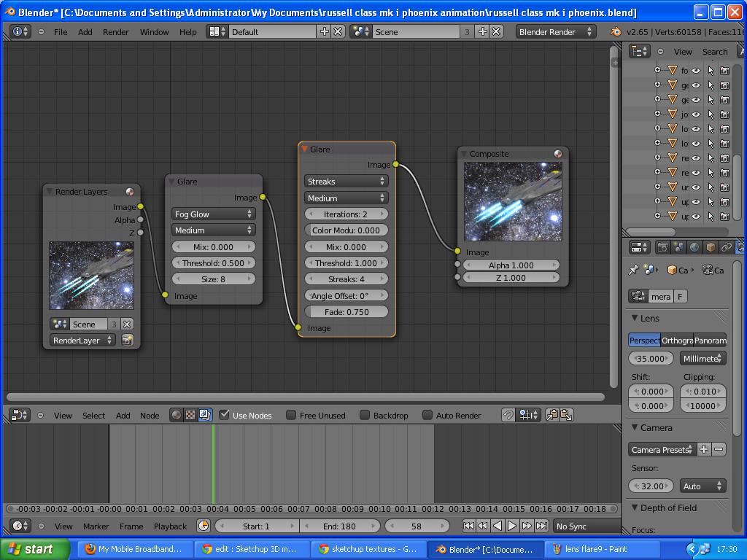Click the Composite node preview thumbnail
This screenshot has width=747, height=560.
[x=513, y=201]
